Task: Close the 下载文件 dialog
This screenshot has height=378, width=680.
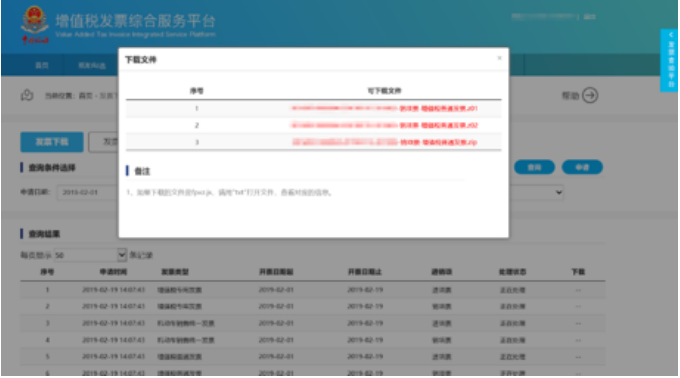Action: pyautogui.click(x=499, y=58)
